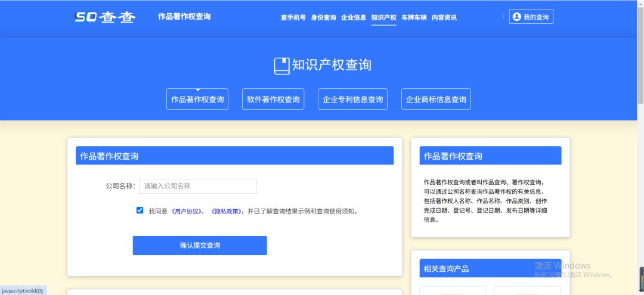Select 知识产权 in the top navigation
The width and height of the screenshot is (644, 295).
pos(383,18)
